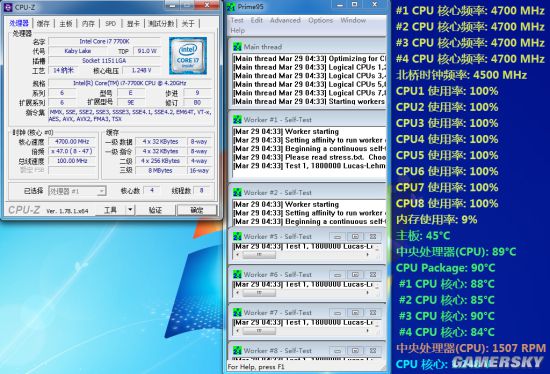Click the 工具 button in CPU-Z
This screenshot has width=550, height=374.
[x=110, y=210]
